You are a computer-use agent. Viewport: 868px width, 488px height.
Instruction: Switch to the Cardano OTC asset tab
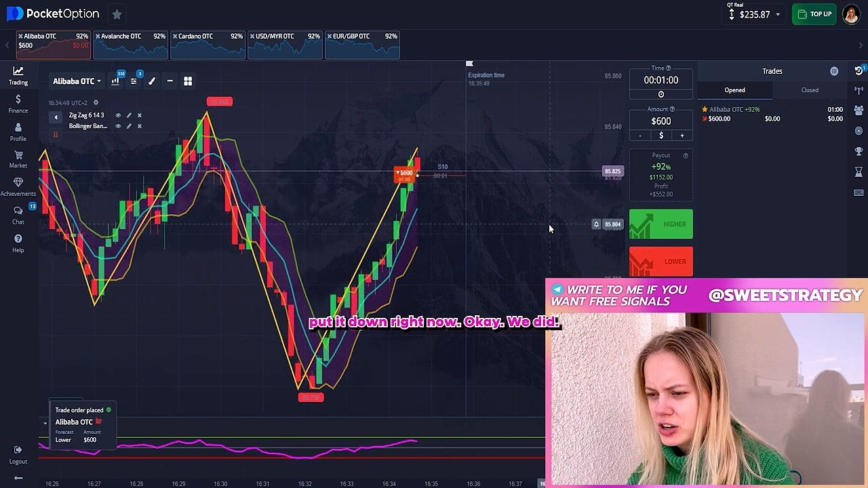[x=208, y=45]
